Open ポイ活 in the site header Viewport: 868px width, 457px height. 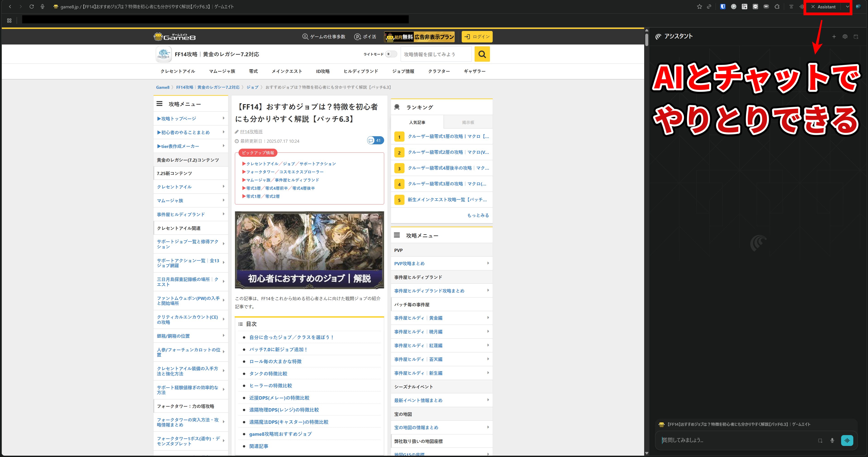[365, 36]
